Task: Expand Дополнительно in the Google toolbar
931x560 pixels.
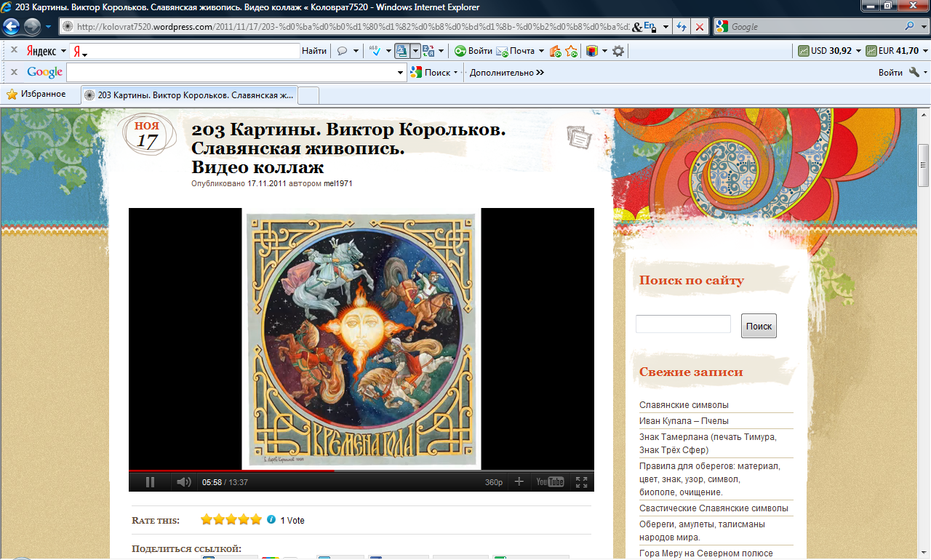Action: click(506, 72)
